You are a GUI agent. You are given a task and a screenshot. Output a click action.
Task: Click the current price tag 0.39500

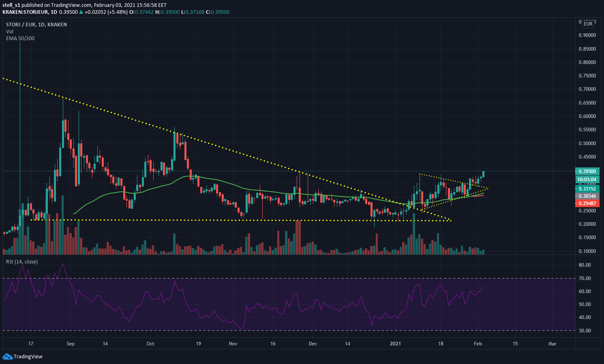pyautogui.click(x=587, y=171)
